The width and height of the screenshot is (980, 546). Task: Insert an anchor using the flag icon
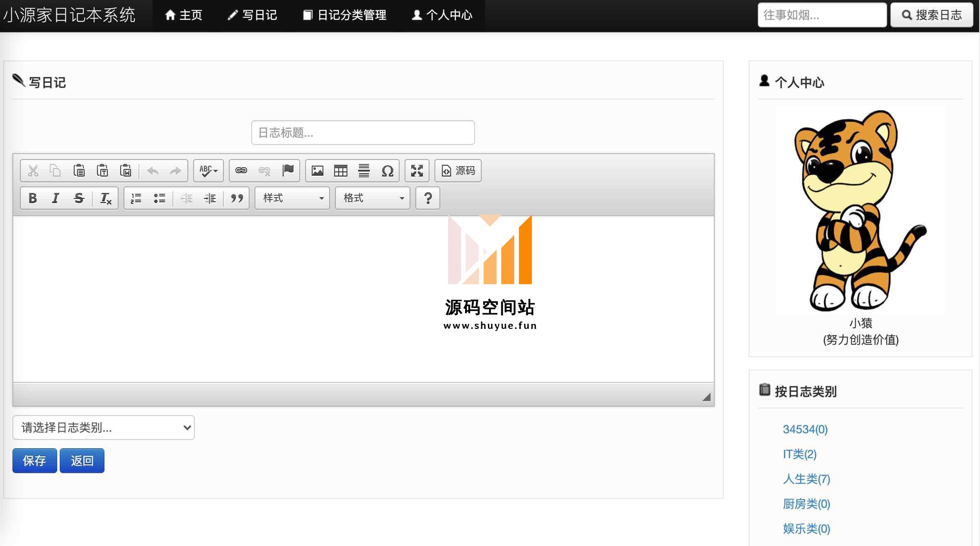click(x=288, y=171)
